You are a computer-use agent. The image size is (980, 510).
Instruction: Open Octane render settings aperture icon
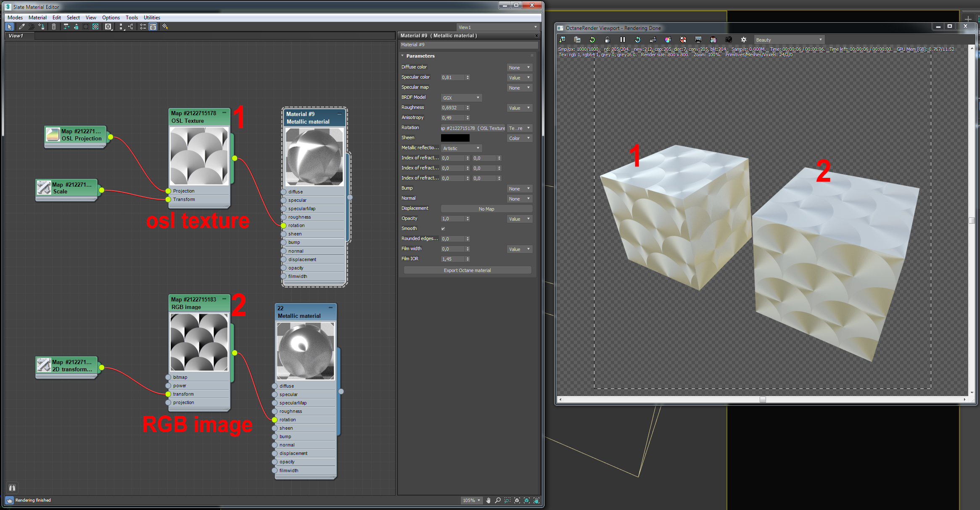tap(744, 40)
